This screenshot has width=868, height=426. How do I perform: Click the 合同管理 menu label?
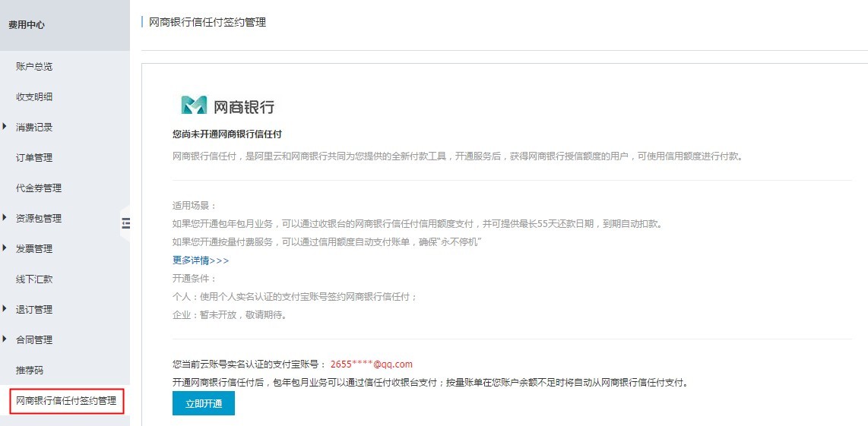point(34,340)
